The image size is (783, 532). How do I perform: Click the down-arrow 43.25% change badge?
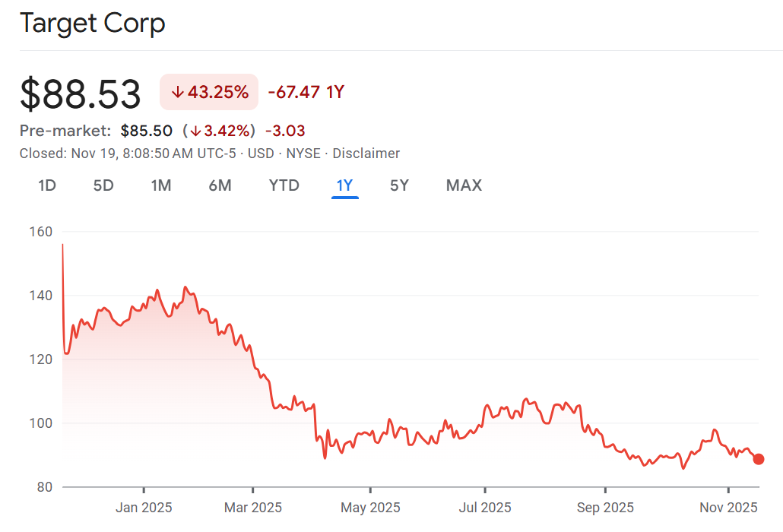(209, 93)
